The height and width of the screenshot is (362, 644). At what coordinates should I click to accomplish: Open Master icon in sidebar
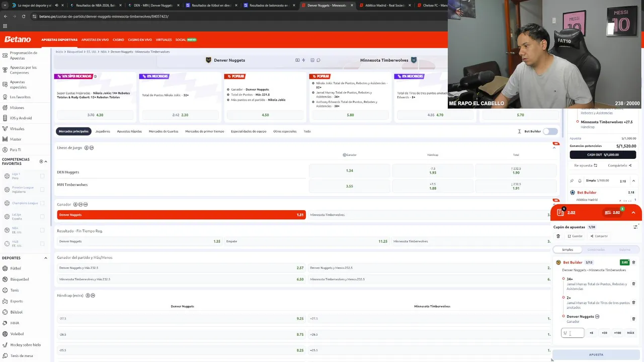coord(5,139)
